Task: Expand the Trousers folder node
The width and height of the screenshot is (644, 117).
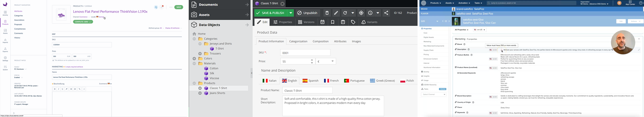Action: point(200,54)
